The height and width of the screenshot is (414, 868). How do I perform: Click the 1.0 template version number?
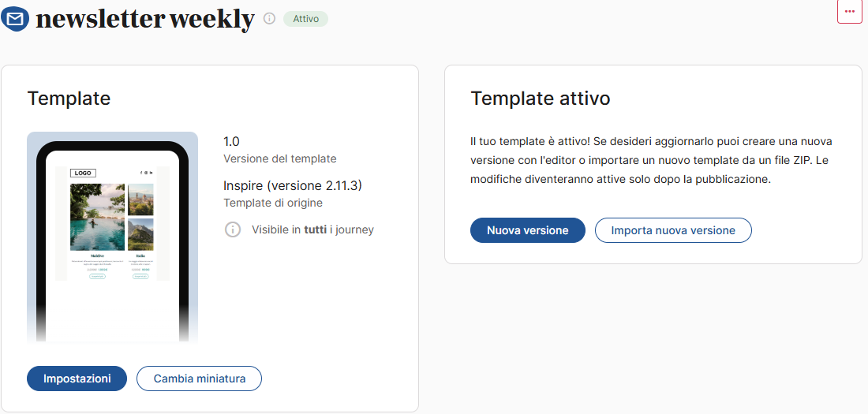tap(231, 141)
